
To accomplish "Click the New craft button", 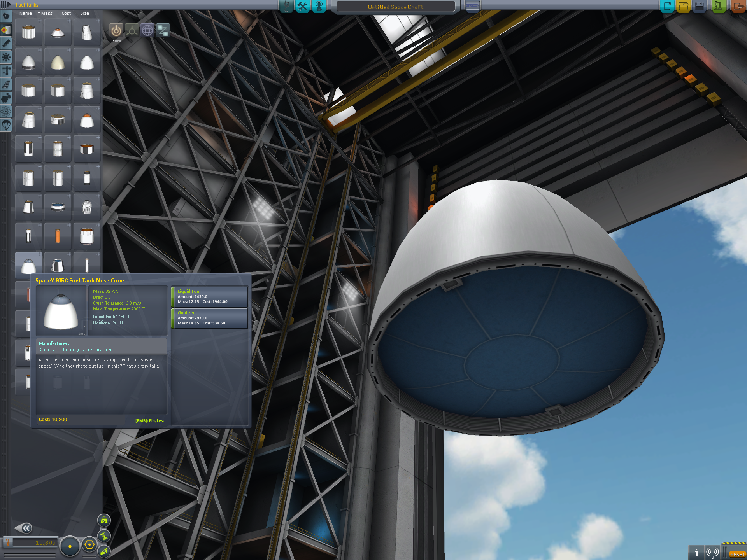I will (x=667, y=6).
